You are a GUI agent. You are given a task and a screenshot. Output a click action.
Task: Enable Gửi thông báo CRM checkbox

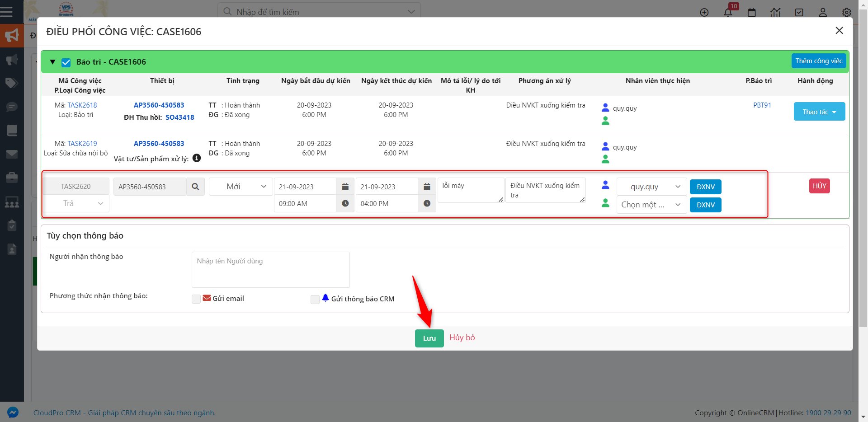[x=315, y=299]
